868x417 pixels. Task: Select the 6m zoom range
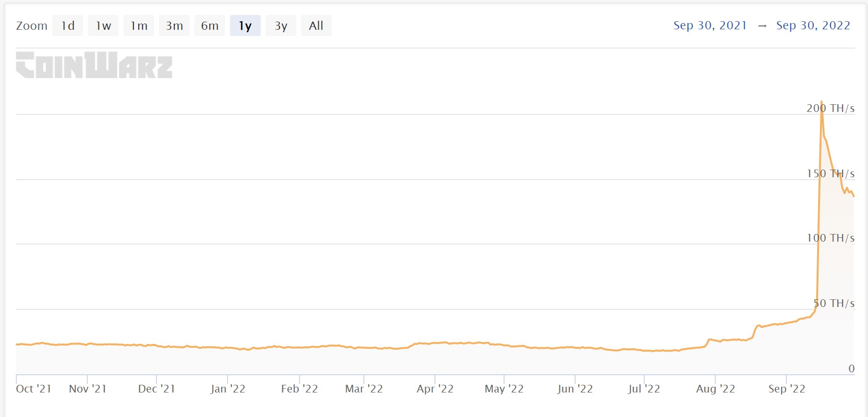210,25
